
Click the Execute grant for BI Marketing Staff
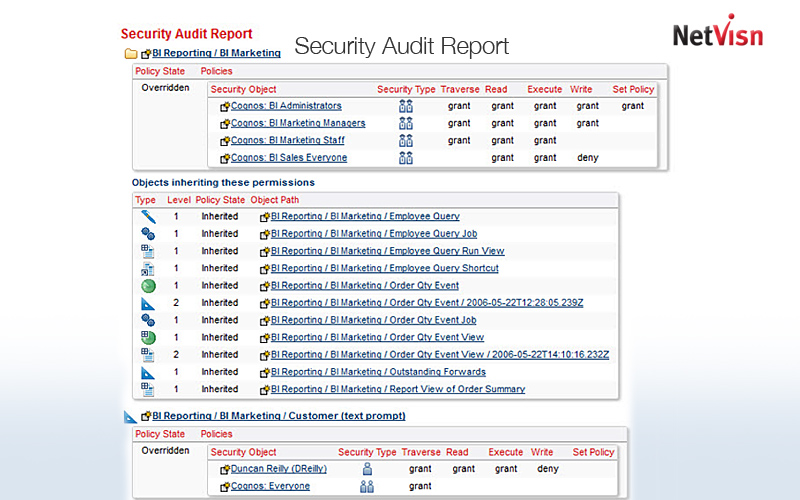pos(545,140)
